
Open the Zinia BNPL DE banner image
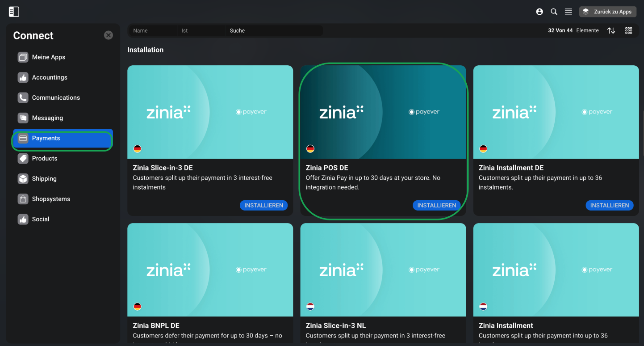[x=210, y=270]
